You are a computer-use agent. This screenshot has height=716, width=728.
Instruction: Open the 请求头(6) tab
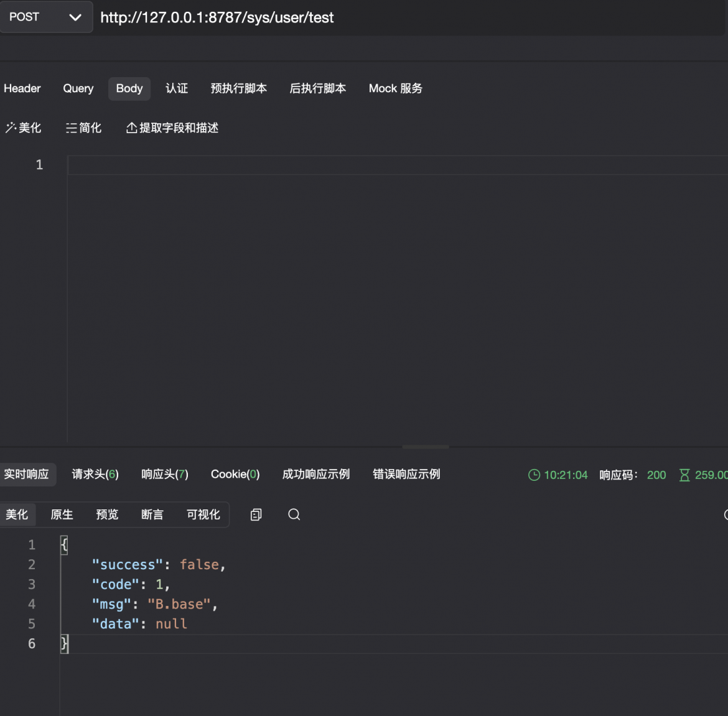coord(95,475)
